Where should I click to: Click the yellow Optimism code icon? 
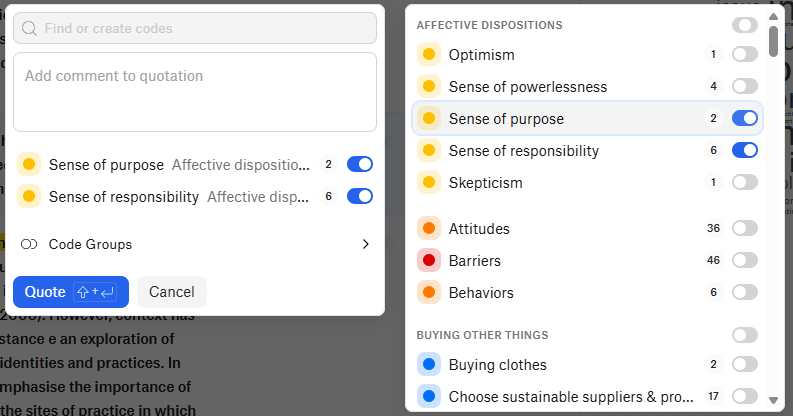click(x=429, y=55)
